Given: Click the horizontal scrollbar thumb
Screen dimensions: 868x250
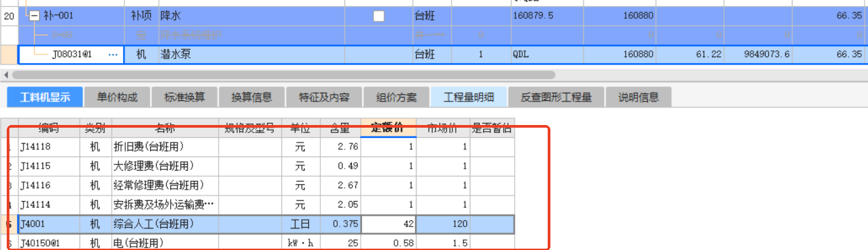Looking at the screenshot, I should point(283,75).
